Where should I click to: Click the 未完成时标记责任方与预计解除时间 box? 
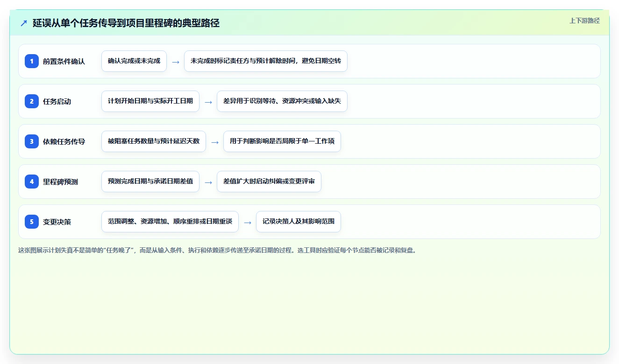[266, 61]
